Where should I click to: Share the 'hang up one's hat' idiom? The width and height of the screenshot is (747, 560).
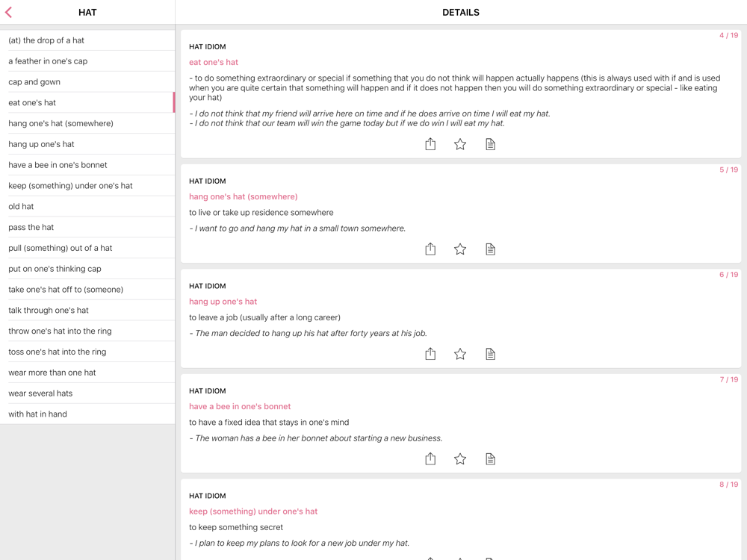(x=430, y=354)
